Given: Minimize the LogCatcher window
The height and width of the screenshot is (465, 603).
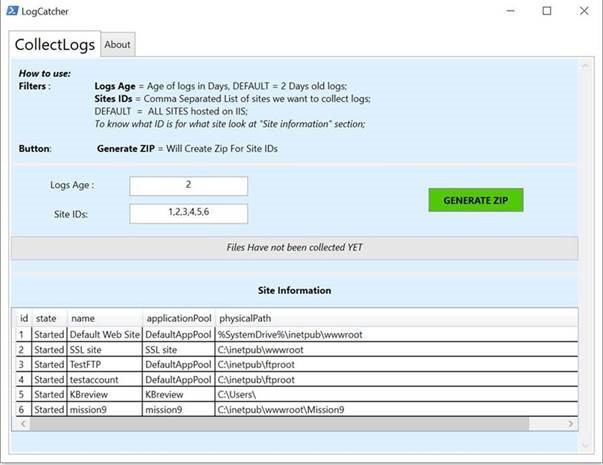Looking at the screenshot, I should [x=510, y=11].
